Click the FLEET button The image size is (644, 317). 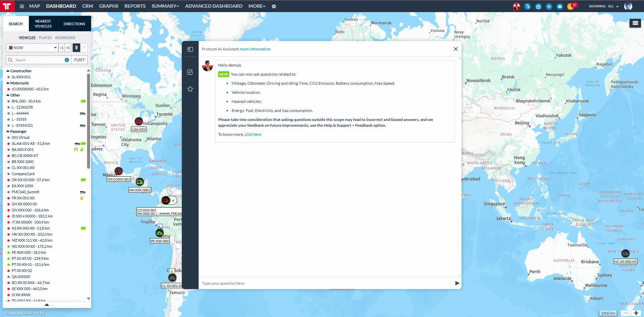(x=80, y=60)
